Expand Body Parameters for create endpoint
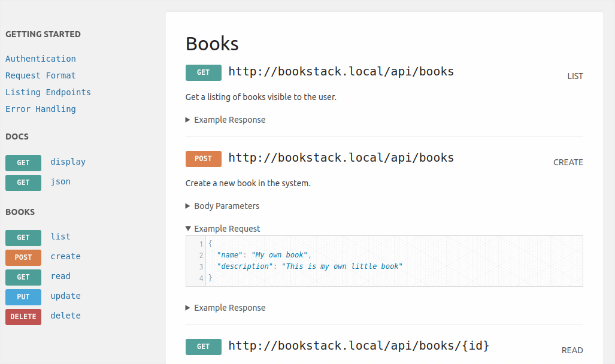 tap(222, 207)
